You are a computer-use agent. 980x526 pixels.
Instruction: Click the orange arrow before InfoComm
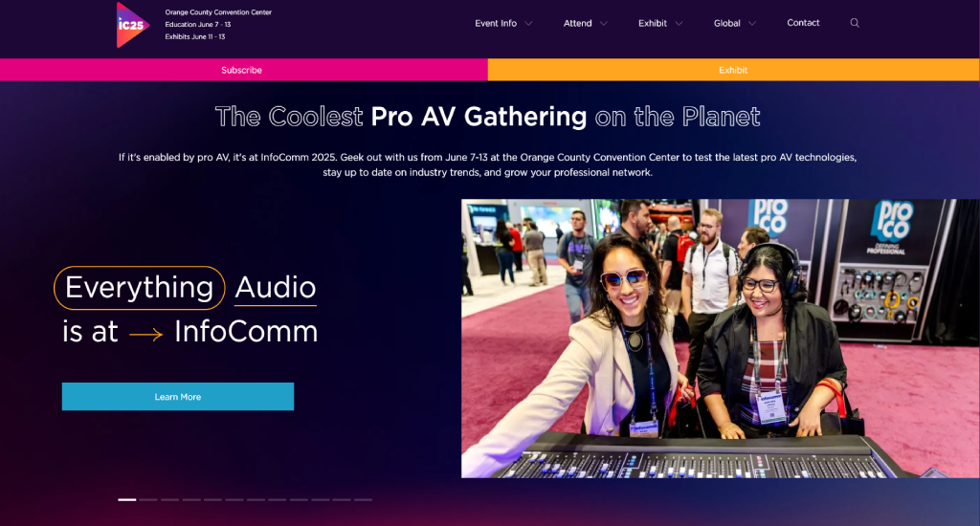(145, 335)
